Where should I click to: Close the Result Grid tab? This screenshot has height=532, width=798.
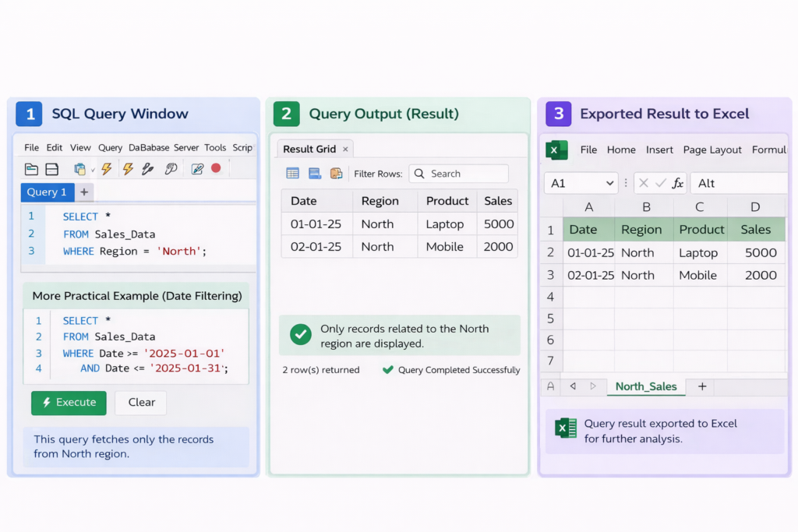345,149
